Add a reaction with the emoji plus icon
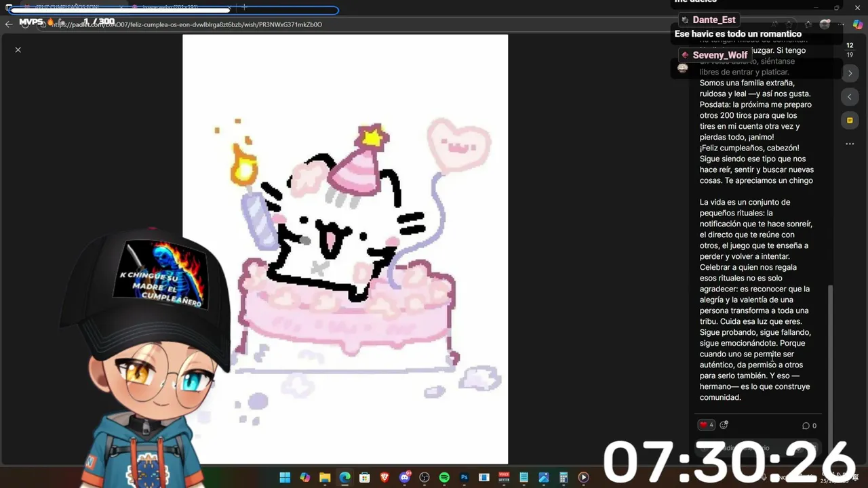The height and width of the screenshot is (488, 868). (x=724, y=425)
